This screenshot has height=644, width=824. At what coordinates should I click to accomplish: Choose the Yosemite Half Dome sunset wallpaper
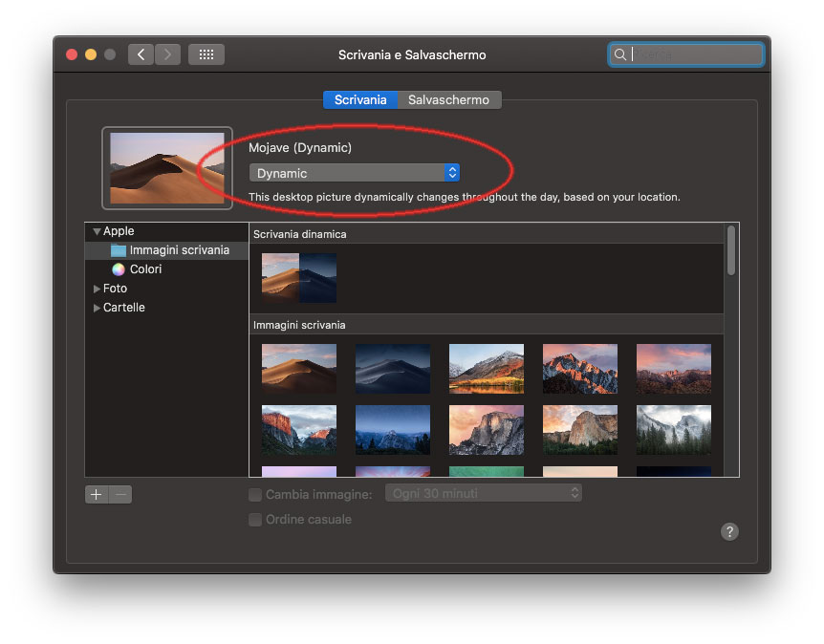487,430
